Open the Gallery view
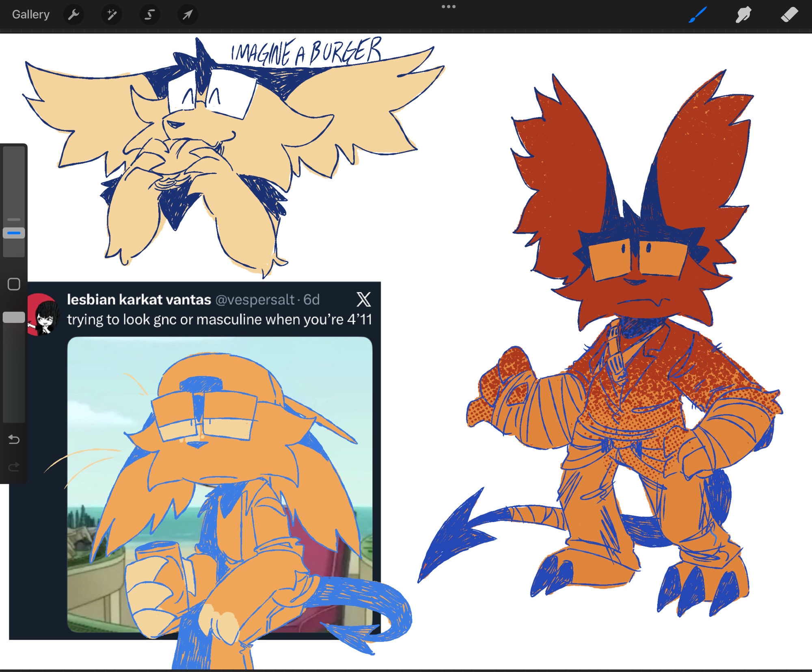 (31, 15)
